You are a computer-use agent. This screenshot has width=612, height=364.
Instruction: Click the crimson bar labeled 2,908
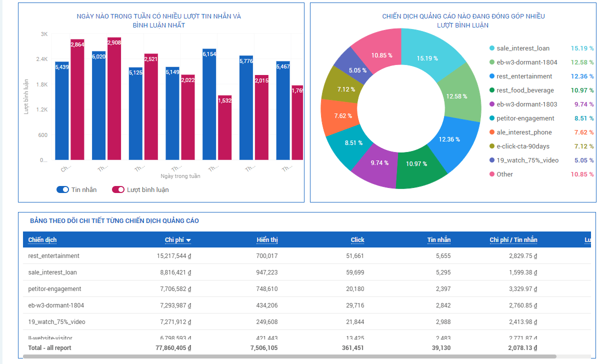tap(114, 98)
